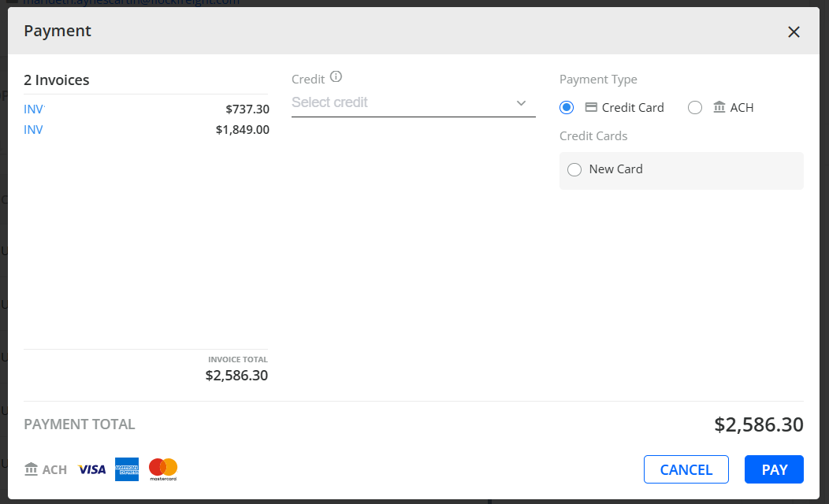829x504 pixels.
Task: Click the credit card icon beside Credit Card
Action: (x=591, y=107)
